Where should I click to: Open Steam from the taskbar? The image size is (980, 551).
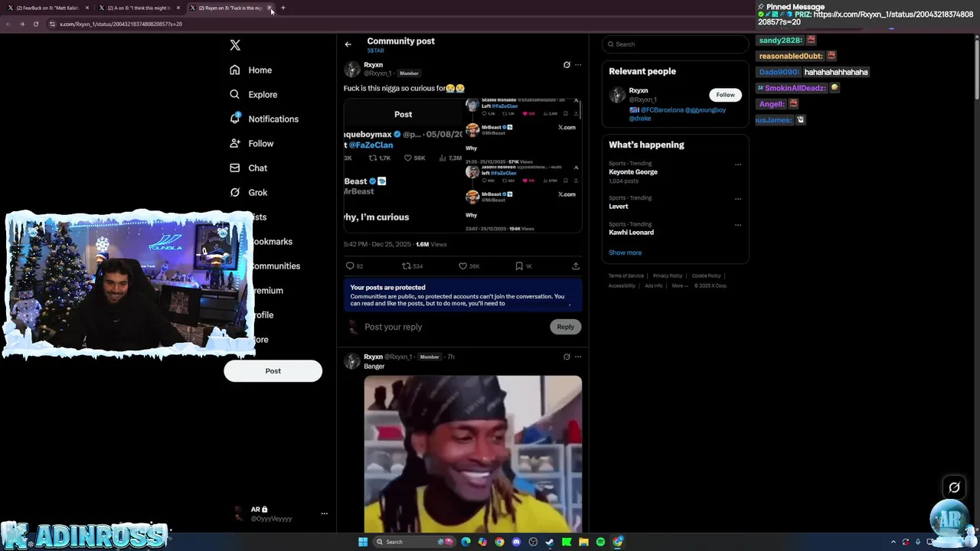pyautogui.click(x=550, y=542)
